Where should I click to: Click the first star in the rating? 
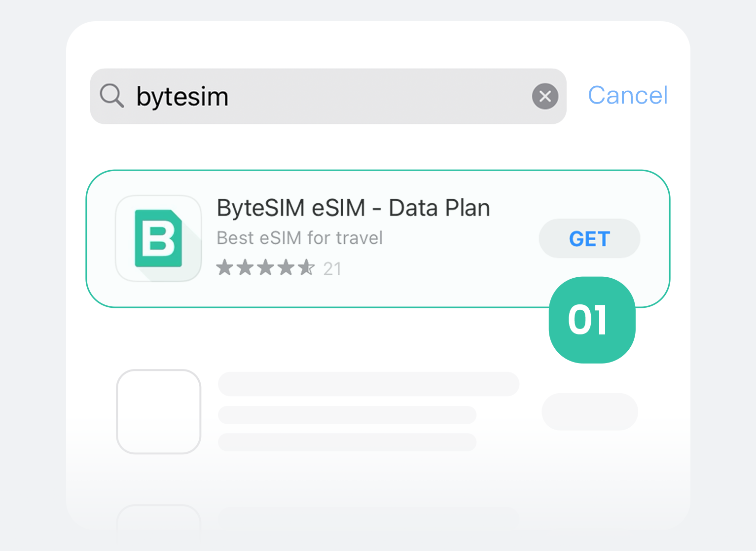click(225, 267)
